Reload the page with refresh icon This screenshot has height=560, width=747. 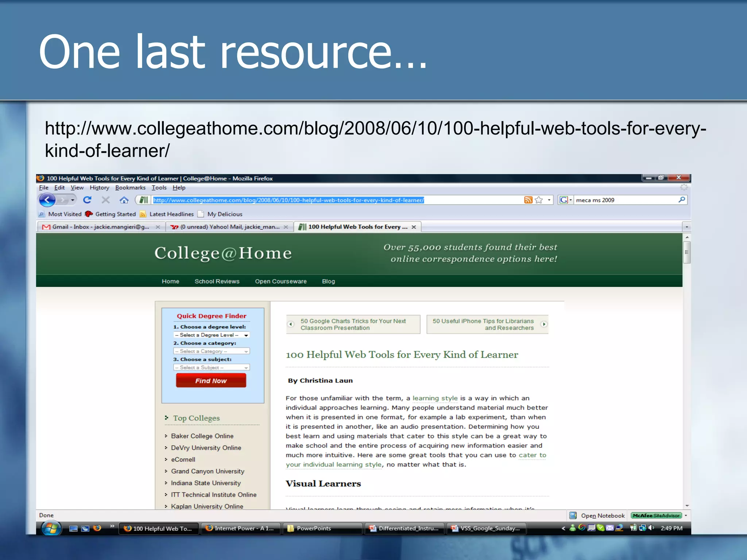(x=87, y=200)
